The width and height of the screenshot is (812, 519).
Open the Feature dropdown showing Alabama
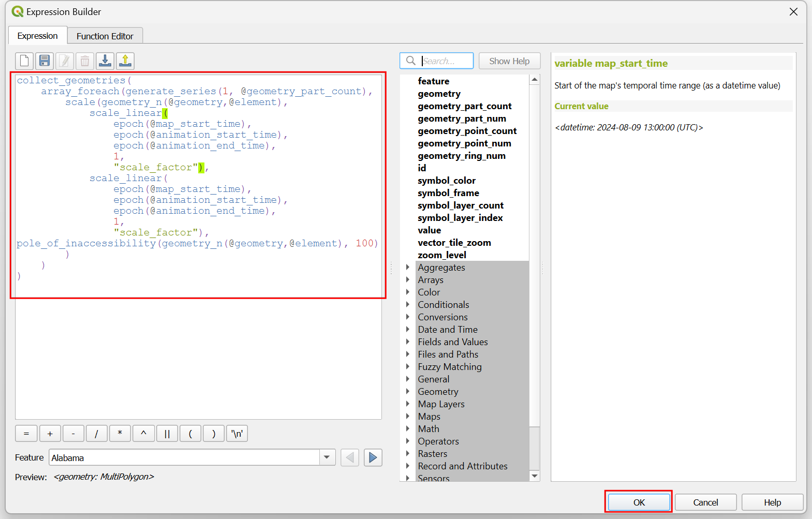(327, 457)
